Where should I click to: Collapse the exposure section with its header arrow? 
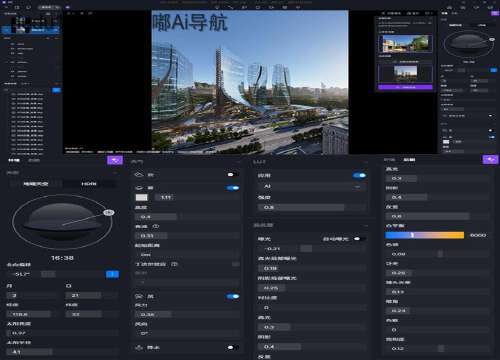[365, 226]
